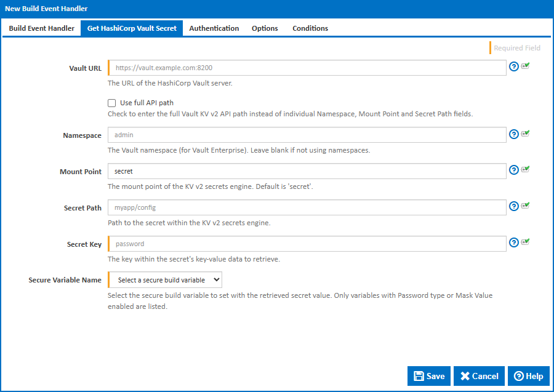
Task: Go to the Options tab
Action: (x=265, y=28)
